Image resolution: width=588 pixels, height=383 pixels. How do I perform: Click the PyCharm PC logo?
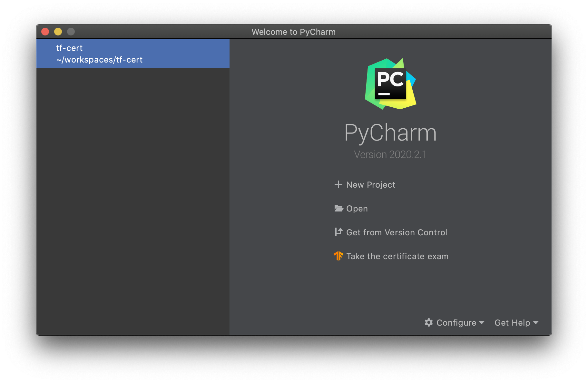390,84
